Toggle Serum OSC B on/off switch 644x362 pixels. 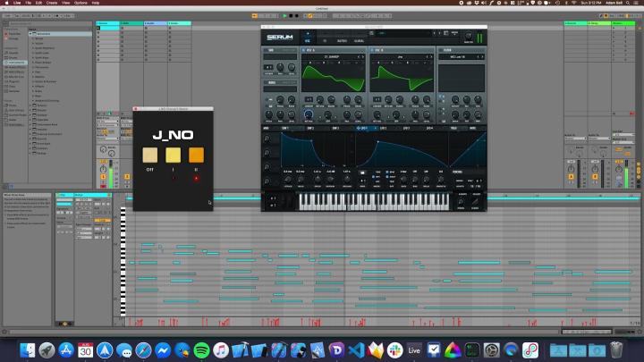pyautogui.click(x=372, y=50)
